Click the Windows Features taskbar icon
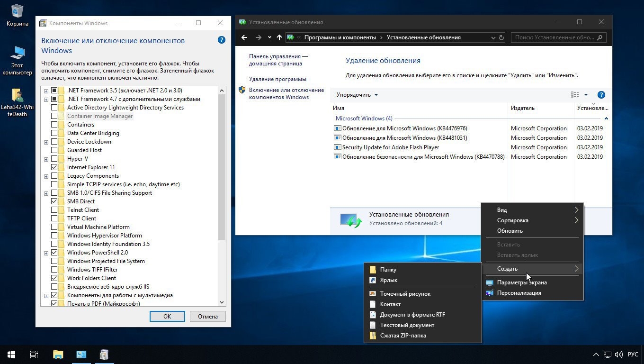This screenshot has height=364, width=644. [104, 355]
